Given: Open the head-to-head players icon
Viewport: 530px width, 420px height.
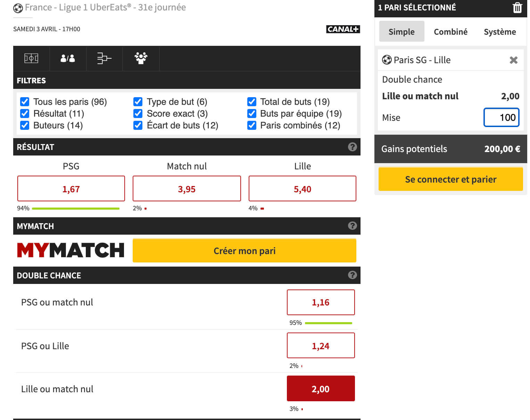Looking at the screenshot, I should click(68, 58).
